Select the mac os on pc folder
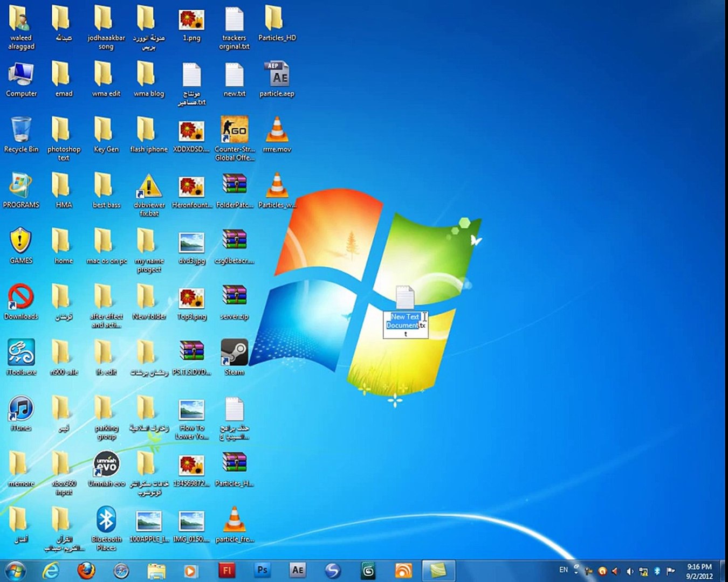The image size is (728, 582). [106, 246]
